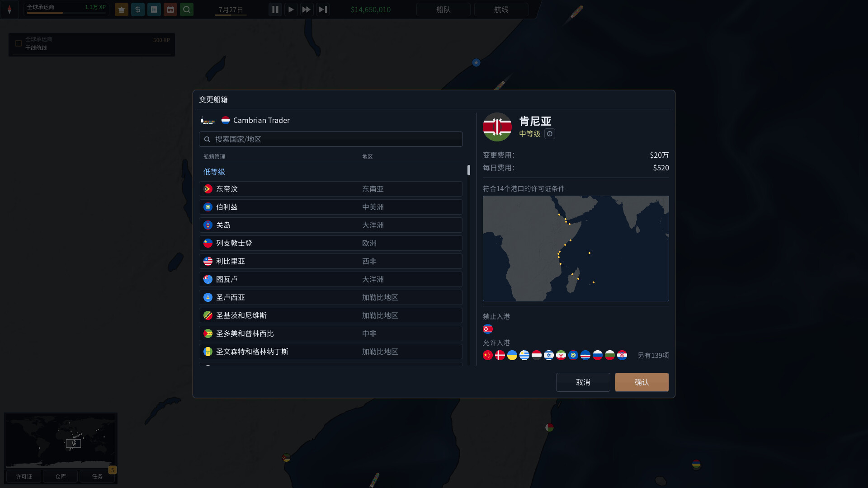Sort by 船籍管理 column header
Screen dimensions: 868x488
click(x=214, y=156)
